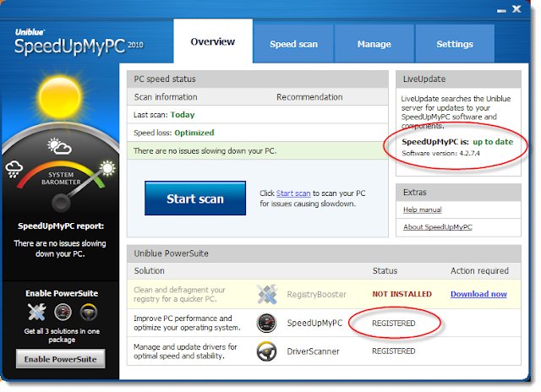
Task: Click REGISTERED status in DriverScanner row
Action: pyautogui.click(x=394, y=351)
